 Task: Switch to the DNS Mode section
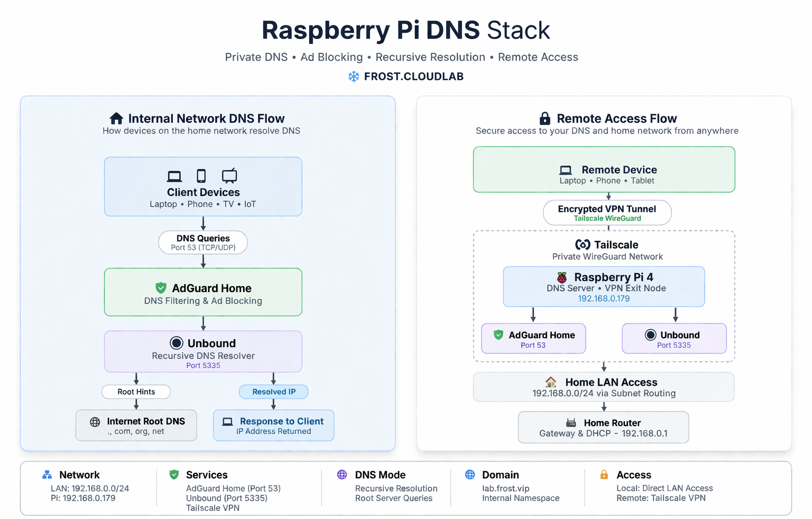(x=385, y=487)
